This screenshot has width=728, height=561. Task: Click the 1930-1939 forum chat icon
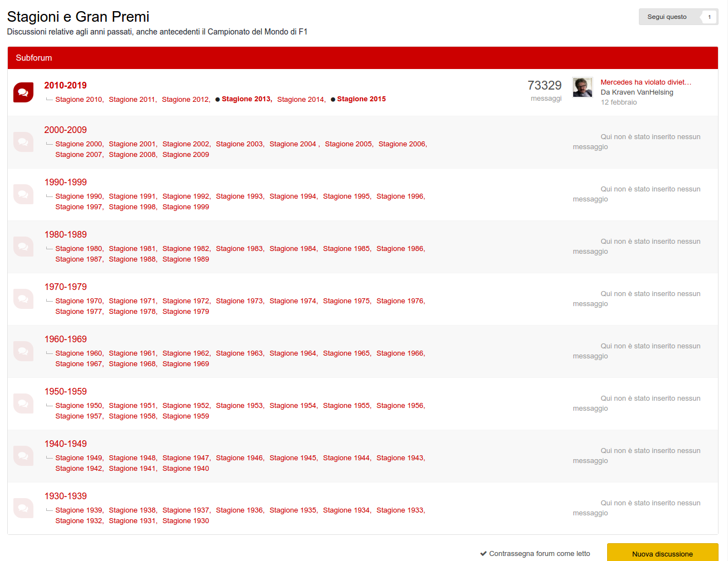click(23, 508)
